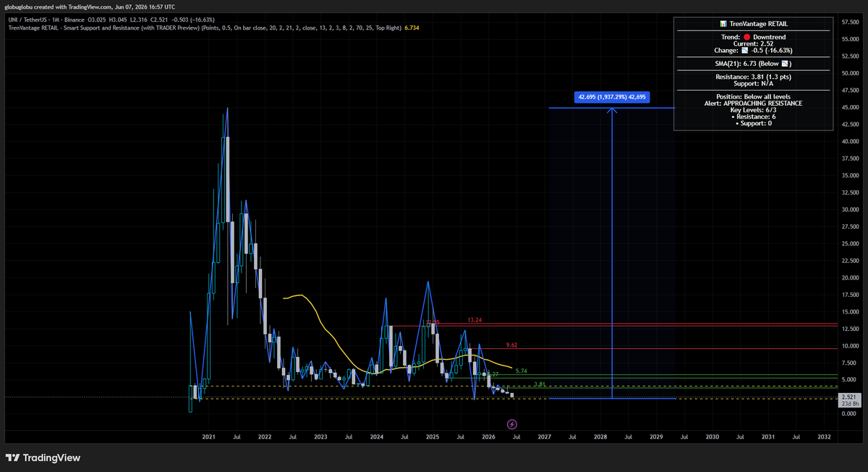Click 20.000 on the price axis
The image size is (868, 472).
pyautogui.click(x=851, y=278)
